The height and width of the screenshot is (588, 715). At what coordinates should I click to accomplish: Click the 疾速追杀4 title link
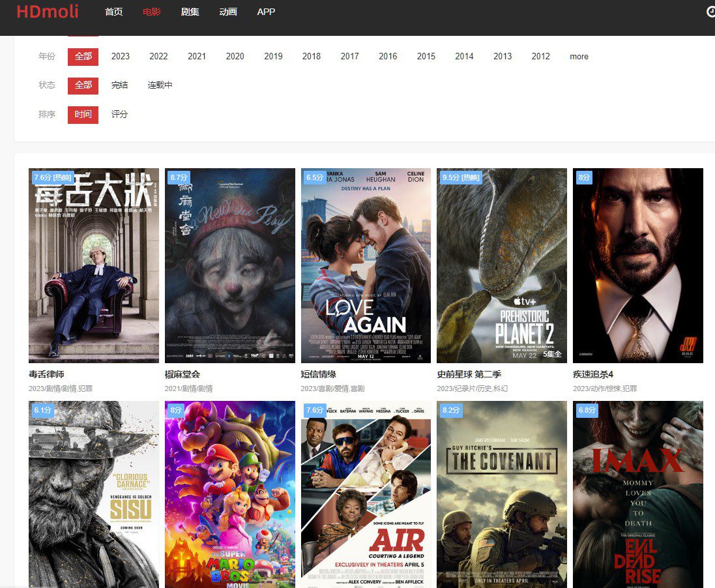coord(592,375)
